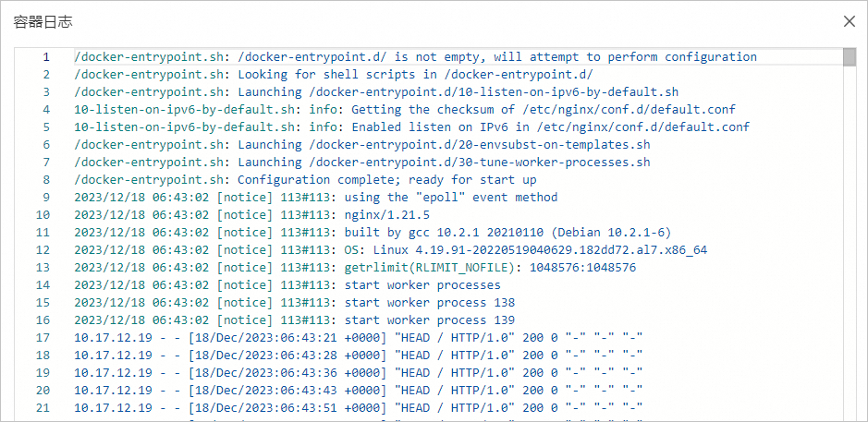Click the 'built by gcc 10.2.1' line
This screenshot has width=868, height=422.
373,233
